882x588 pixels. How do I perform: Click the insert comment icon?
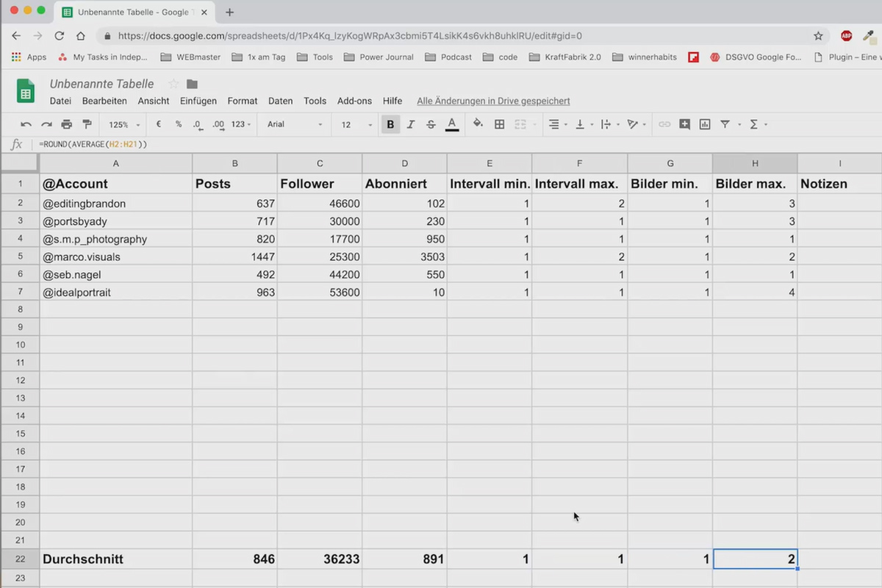point(685,125)
